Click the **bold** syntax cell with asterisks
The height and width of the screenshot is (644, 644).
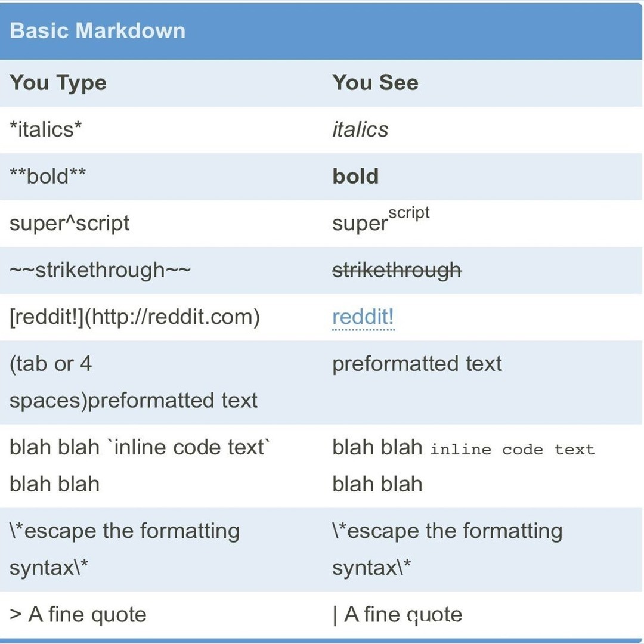point(48,177)
